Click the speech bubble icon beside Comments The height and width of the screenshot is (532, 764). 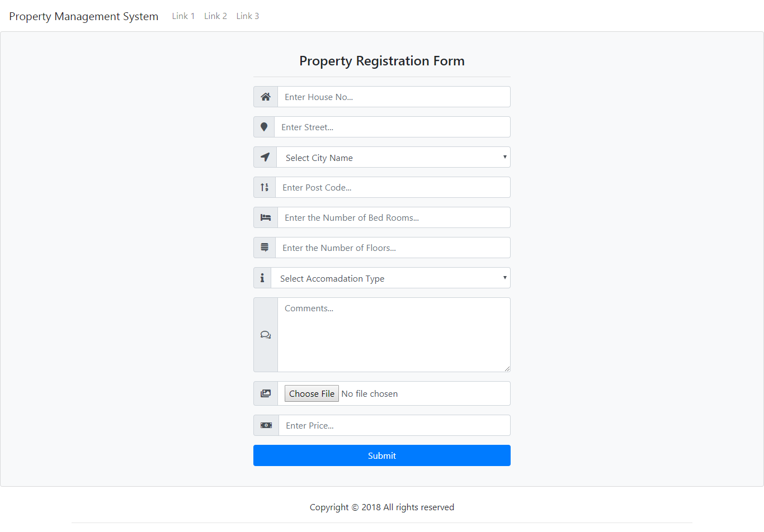point(265,334)
